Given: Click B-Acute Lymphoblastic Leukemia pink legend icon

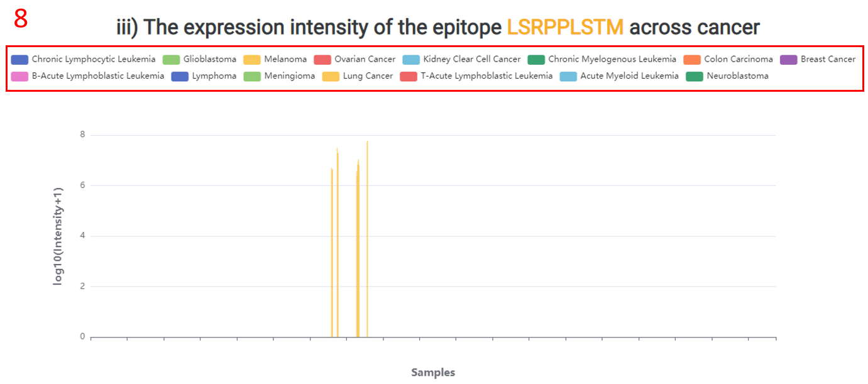Looking at the screenshot, I should pos(19,76).
